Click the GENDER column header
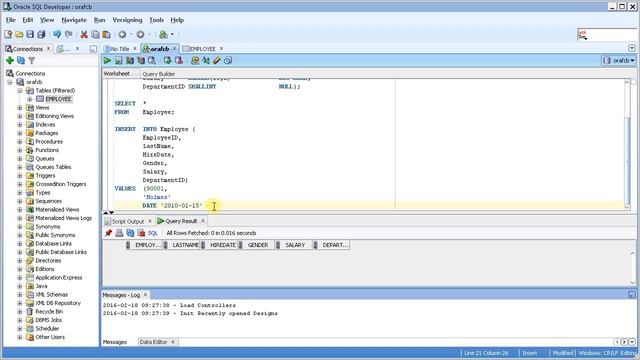Screen dimensions: 640x360 click(x=258, y=245)
